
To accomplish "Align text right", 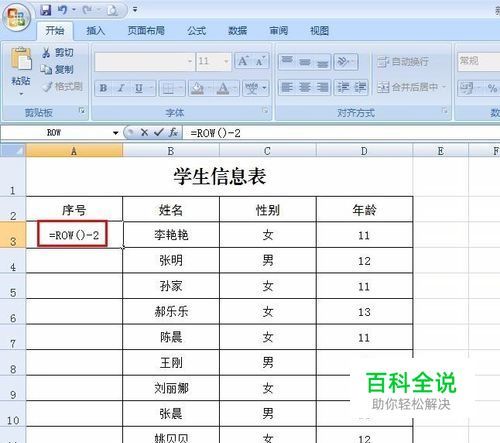I will (322, 88).
